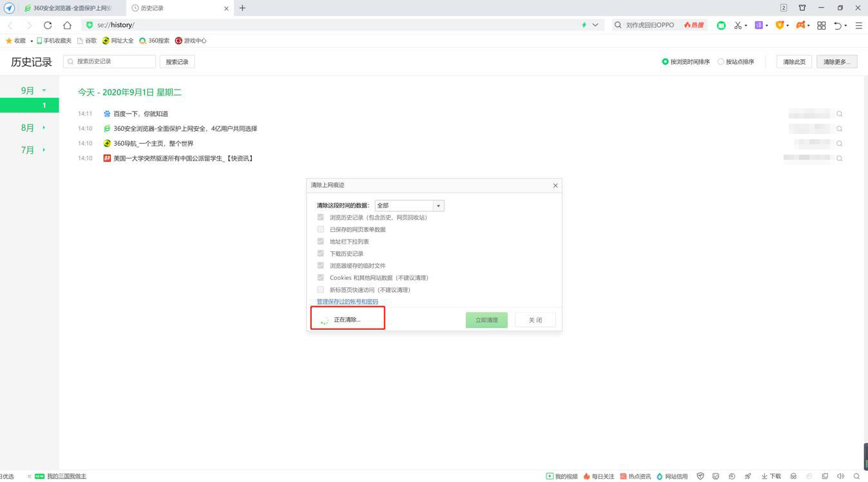Click 关闭 button in dialog
Viewport: 868px width, 482px height.
tap(535, 320)
